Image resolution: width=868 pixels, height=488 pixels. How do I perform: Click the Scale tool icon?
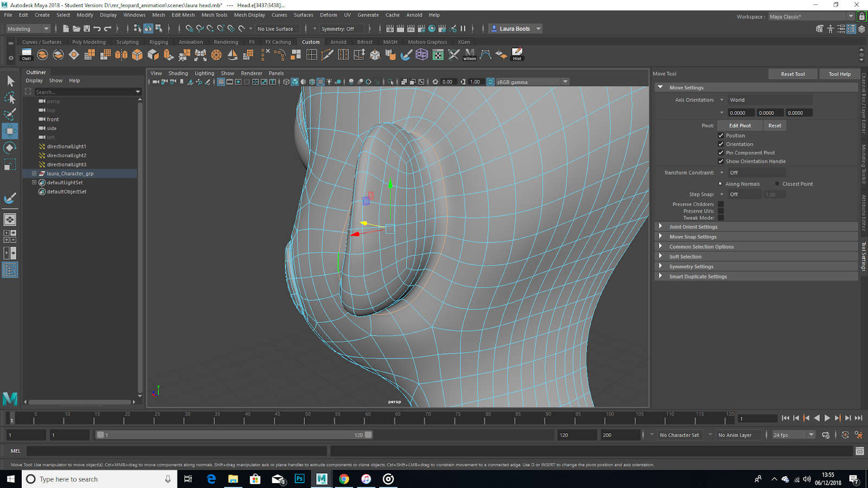10,164
